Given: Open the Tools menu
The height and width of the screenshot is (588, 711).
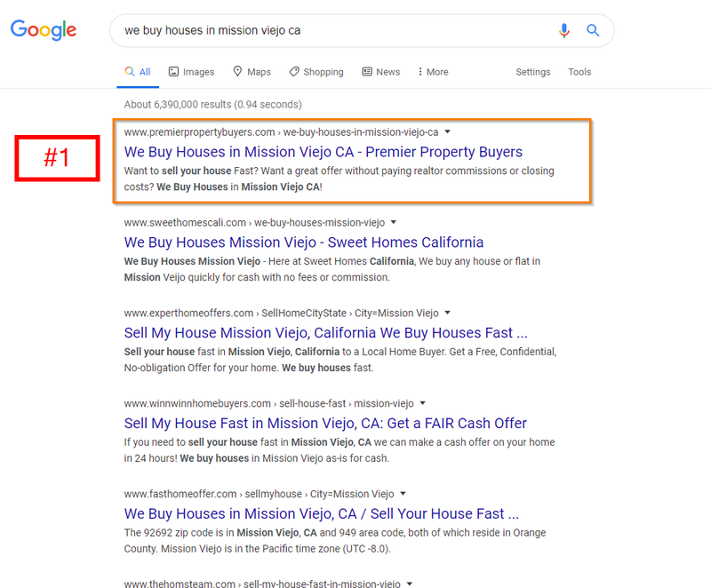Looking at the screenshot, I should point(579,72).
